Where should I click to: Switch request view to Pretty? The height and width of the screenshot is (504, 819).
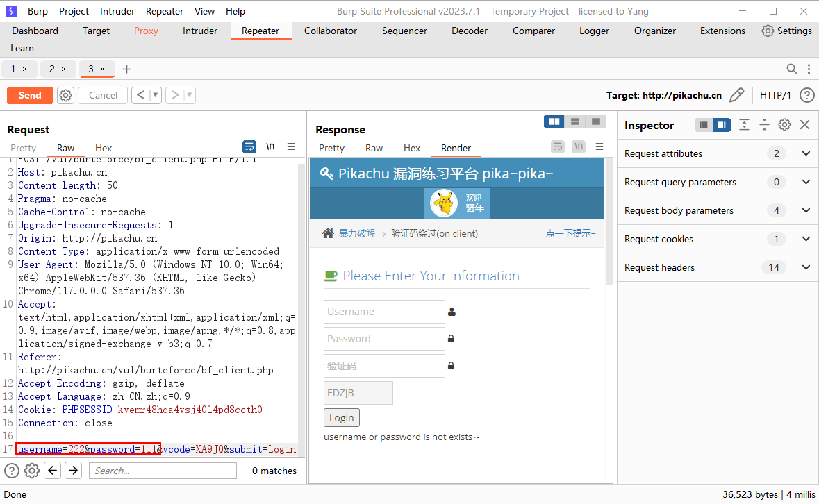tap(24, 148)
